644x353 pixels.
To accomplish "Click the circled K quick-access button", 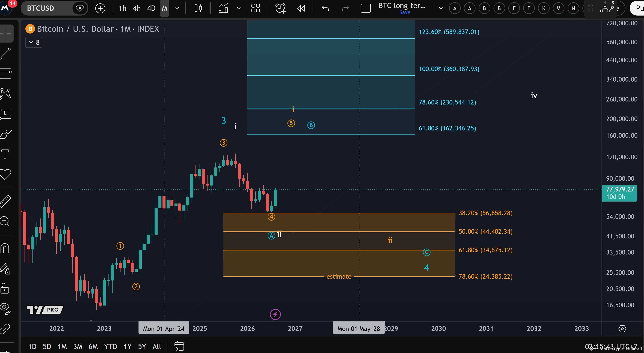I will [543, 8].
